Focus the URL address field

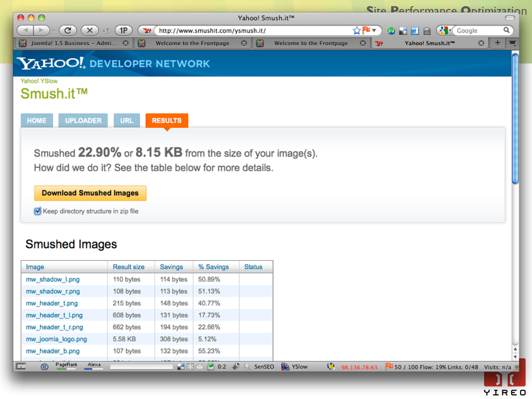[254, 31]
